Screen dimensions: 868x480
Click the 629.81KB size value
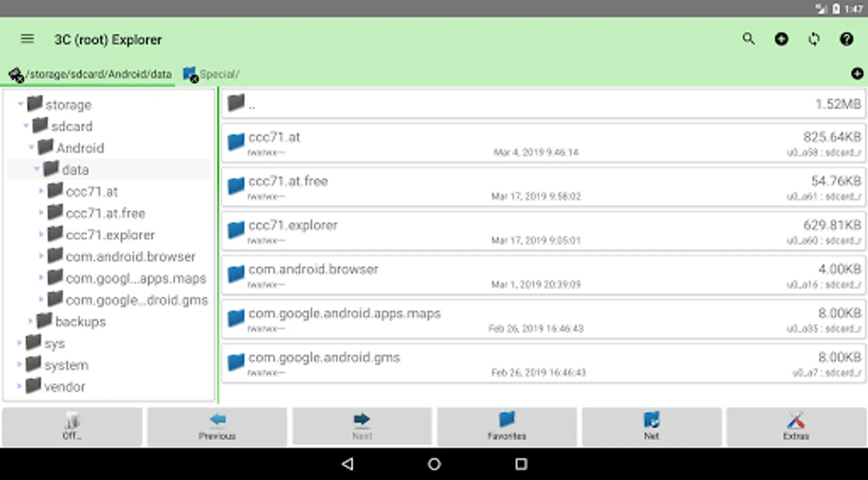832,225
